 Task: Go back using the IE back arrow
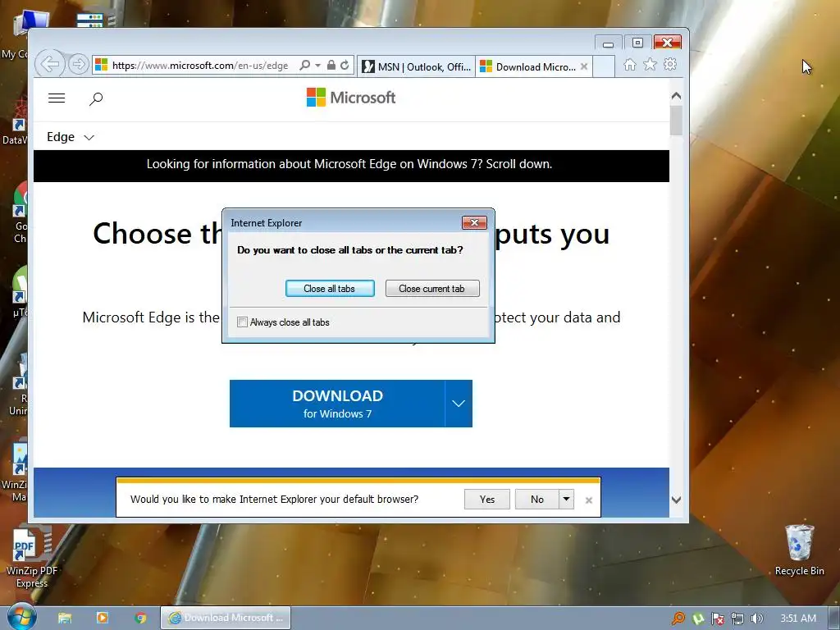(x=50, y=65)
